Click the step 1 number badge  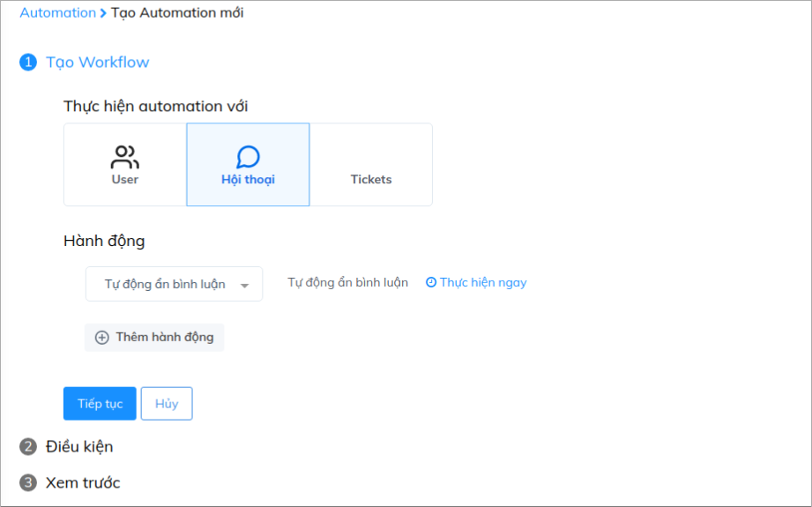point(28,62)
